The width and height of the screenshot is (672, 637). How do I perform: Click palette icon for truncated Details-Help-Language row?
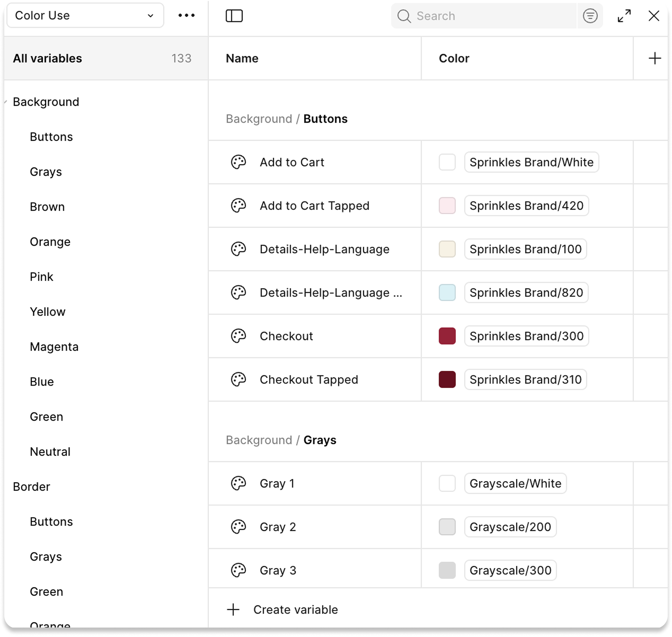click(x=238, y=292)
